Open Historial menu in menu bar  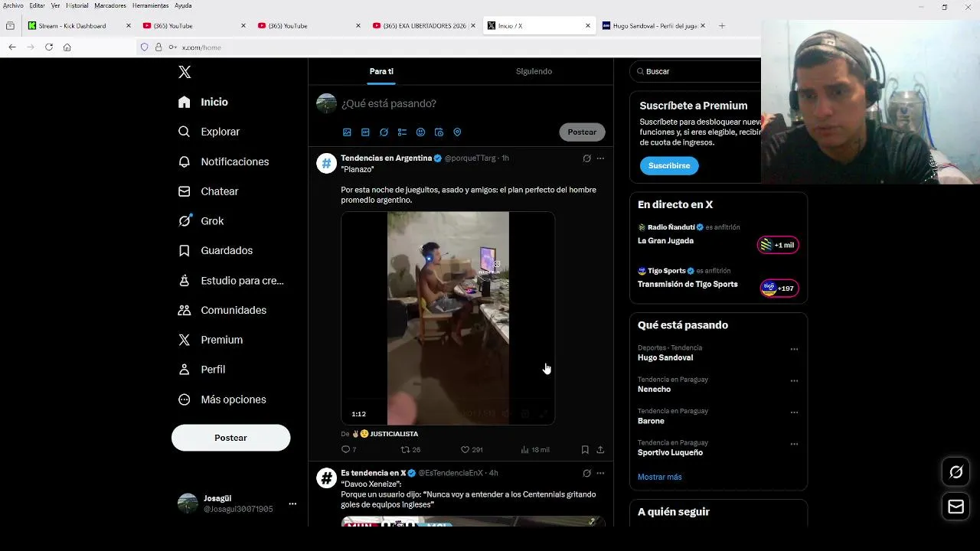point(77,5)
